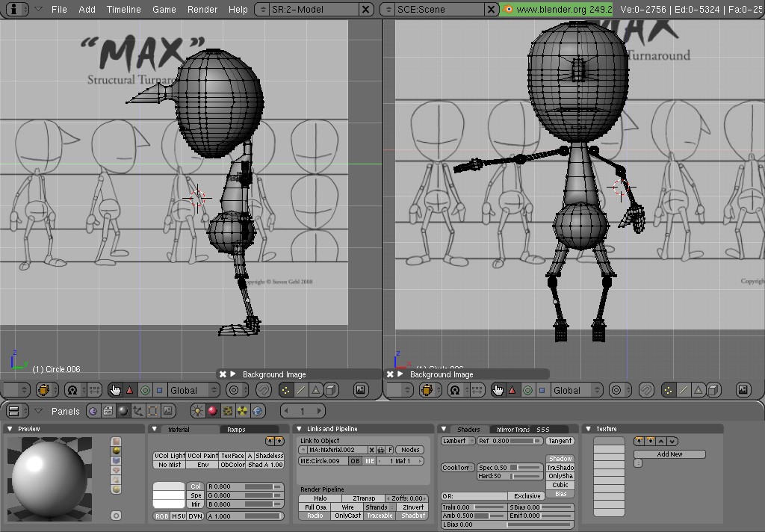The height and width of the screenshot is (532, 765).
Task: Toggle the Shadeless button
Action: [x=269, y=456]
